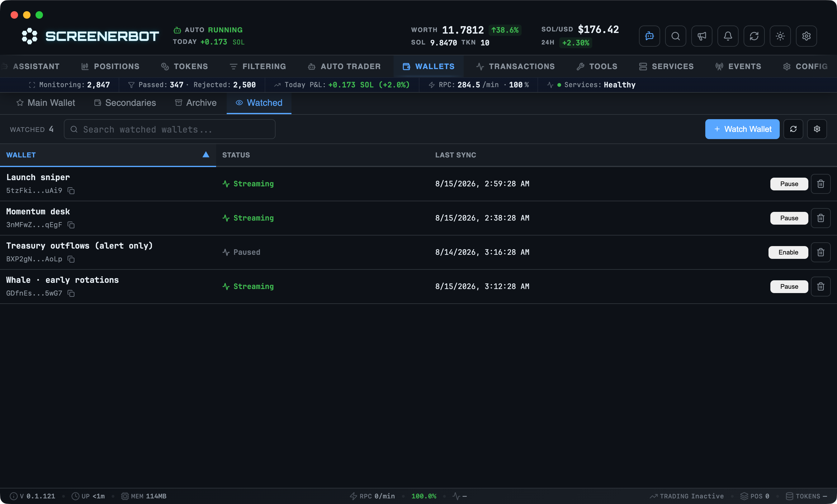
Task: Click the Screenerbot logo icon
Action: coord(30,36)
